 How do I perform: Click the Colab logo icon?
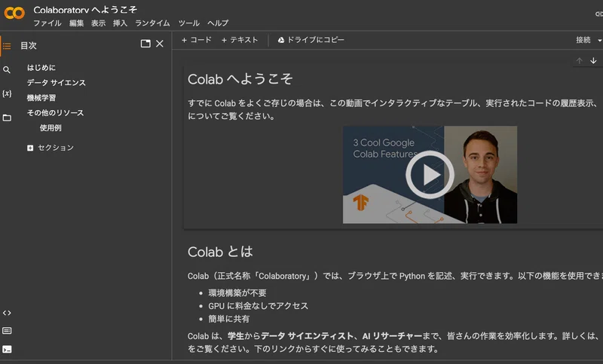[14, 13]
